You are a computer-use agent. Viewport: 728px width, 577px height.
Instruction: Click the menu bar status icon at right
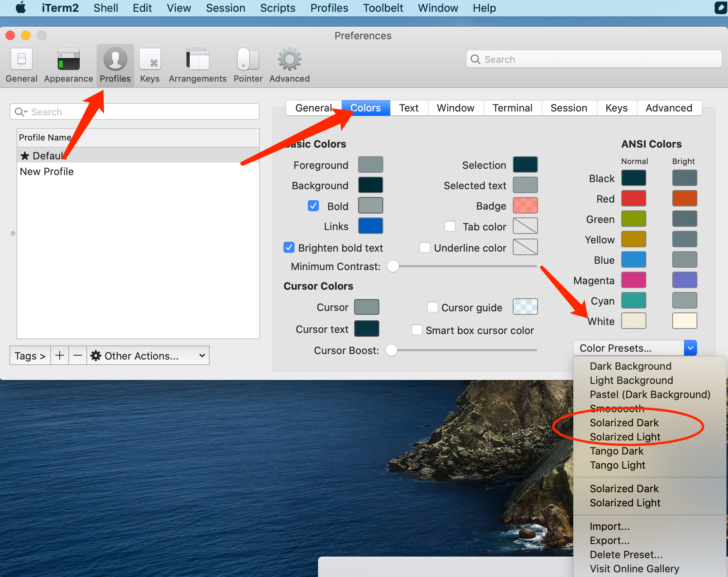pyautogui.click(x=721, y=8)
